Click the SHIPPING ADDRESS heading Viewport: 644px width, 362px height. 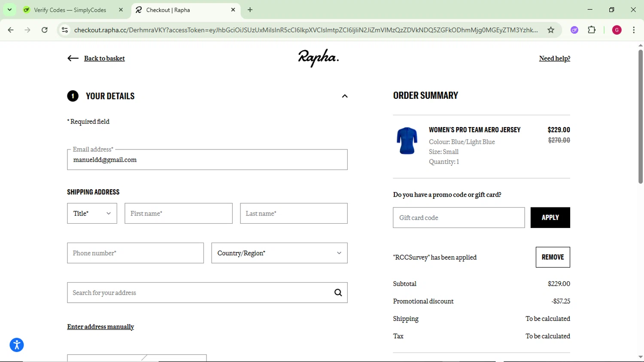pos(93,192)
